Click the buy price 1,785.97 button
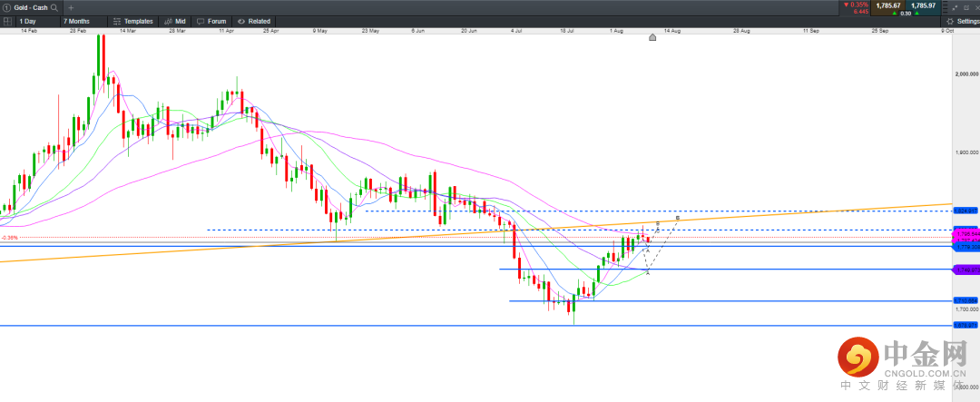This screenshot has width=980, height=402. 923,5
